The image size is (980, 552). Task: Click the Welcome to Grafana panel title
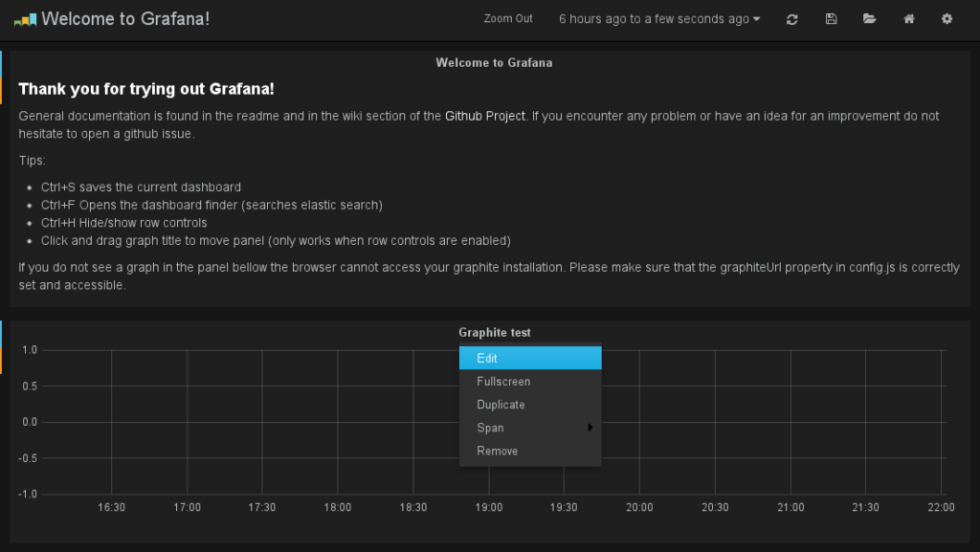(x=494, y=63)
